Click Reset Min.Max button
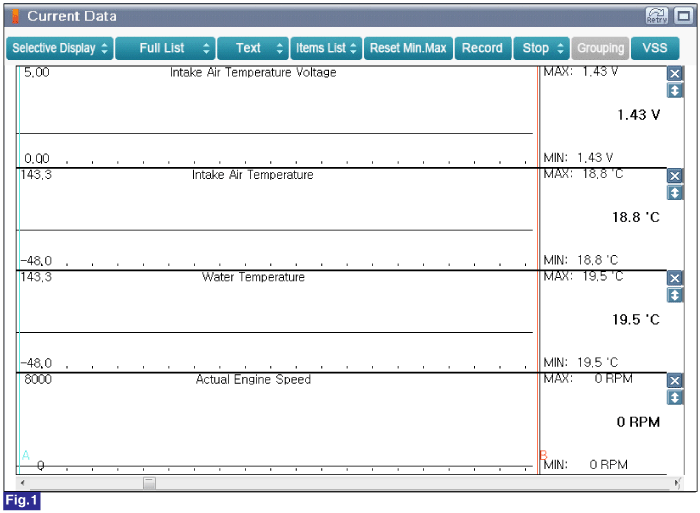Screen dimensions: 700x513 click(408, 48)
